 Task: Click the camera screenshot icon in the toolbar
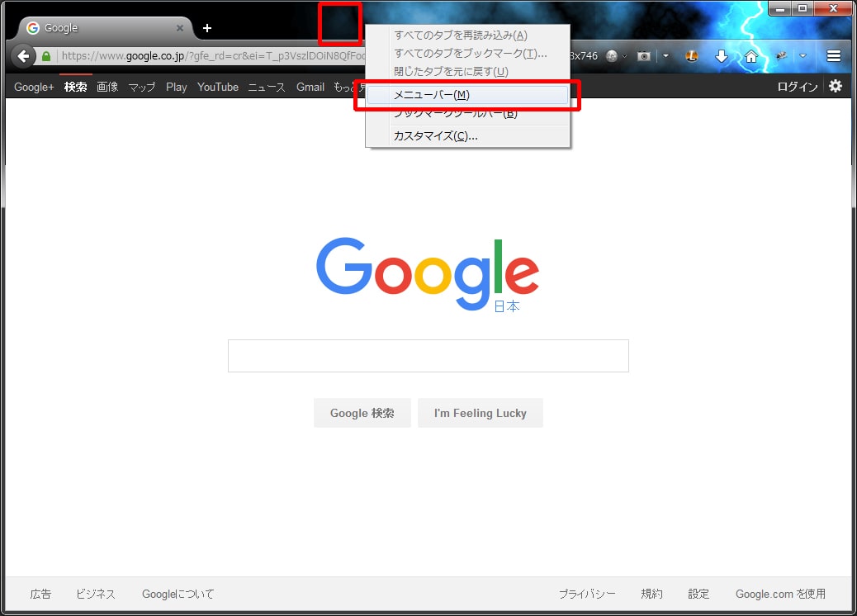point(643,56)
